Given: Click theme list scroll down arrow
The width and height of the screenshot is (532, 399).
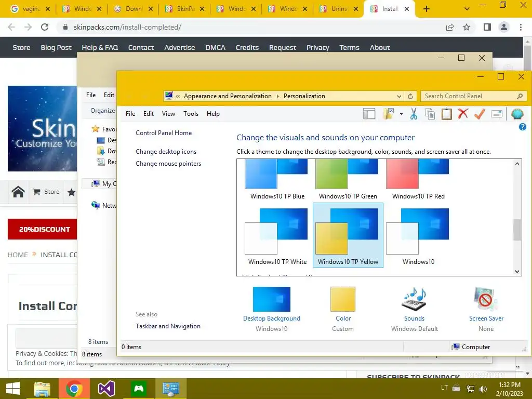Looking at the screenshot, I should (x=517, y=271).
